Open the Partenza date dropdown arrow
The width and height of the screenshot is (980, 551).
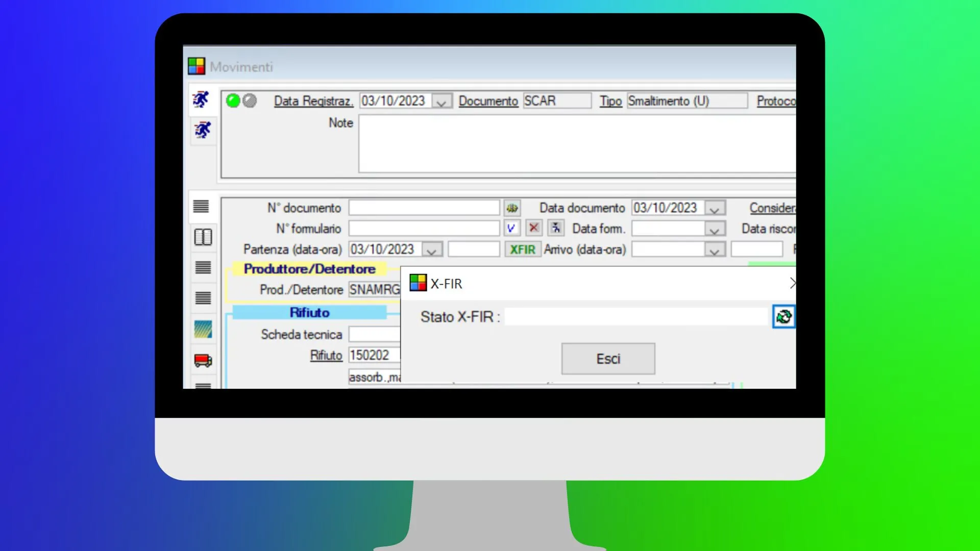click(432, 250)
